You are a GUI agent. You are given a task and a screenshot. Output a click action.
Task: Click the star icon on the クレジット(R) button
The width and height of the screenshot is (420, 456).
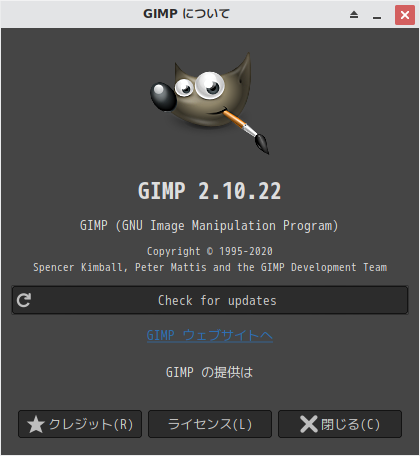pos(36,424)
